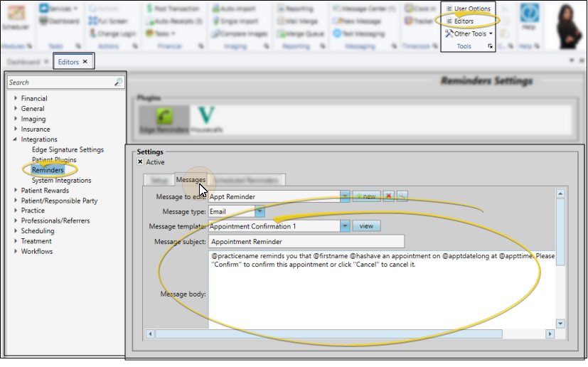588x367 pixels.
Task: Switch to the Dashboard tab
Action: pos(23,62)
